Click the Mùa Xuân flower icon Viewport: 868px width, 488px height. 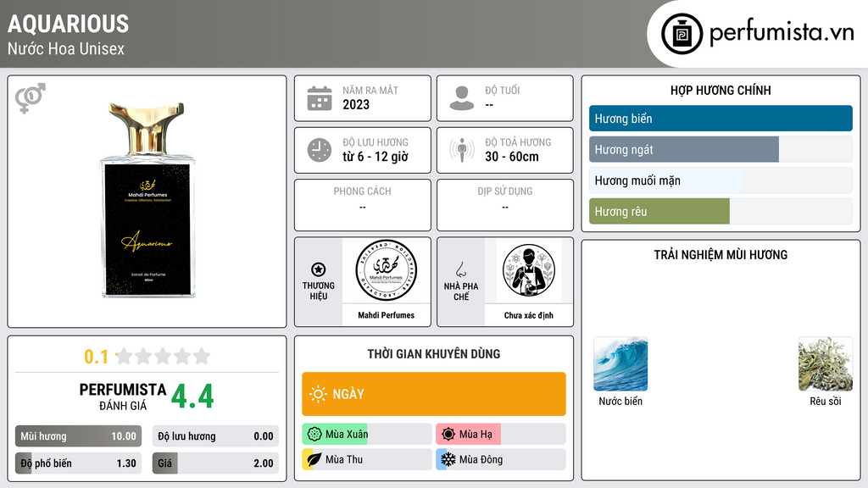tap(314, 435)
